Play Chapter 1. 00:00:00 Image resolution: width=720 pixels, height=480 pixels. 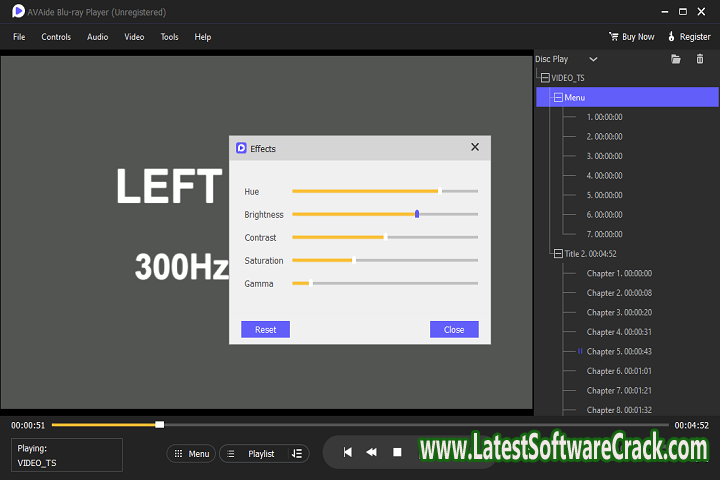619,273
